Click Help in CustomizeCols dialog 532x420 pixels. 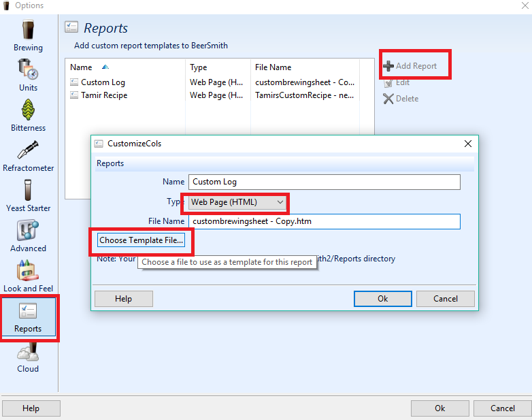(x=124, y=299)
